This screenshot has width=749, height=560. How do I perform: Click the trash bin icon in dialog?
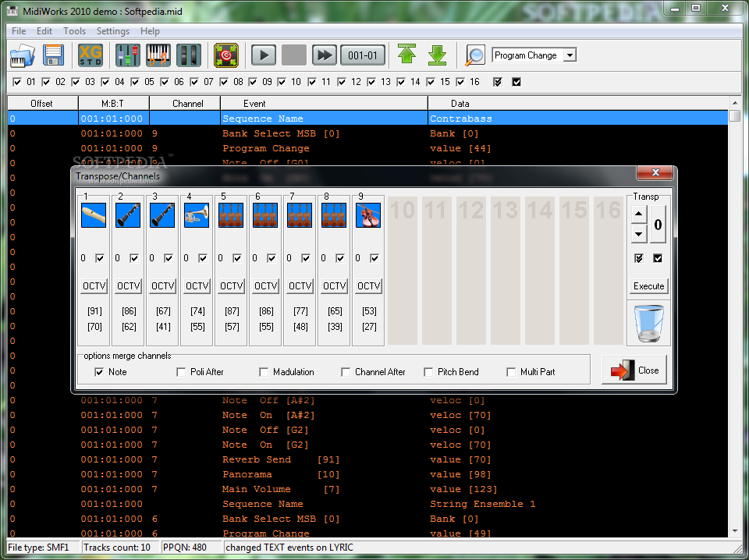click(x=648, y=323)
